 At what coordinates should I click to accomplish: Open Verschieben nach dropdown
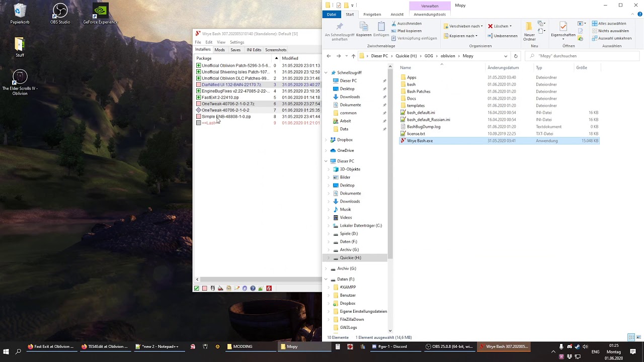click(463, 26)
